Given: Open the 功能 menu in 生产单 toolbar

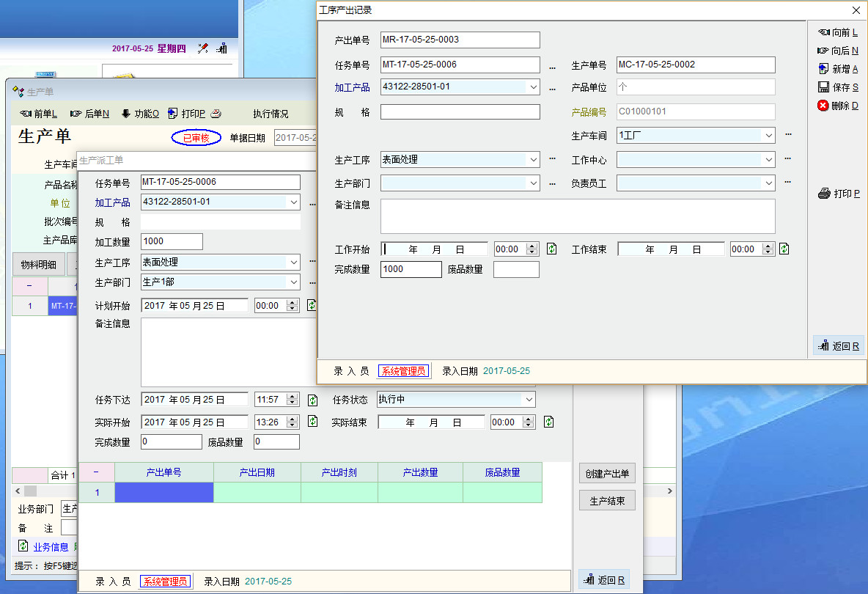Looking at the screenshot, I should coord(140,114).
